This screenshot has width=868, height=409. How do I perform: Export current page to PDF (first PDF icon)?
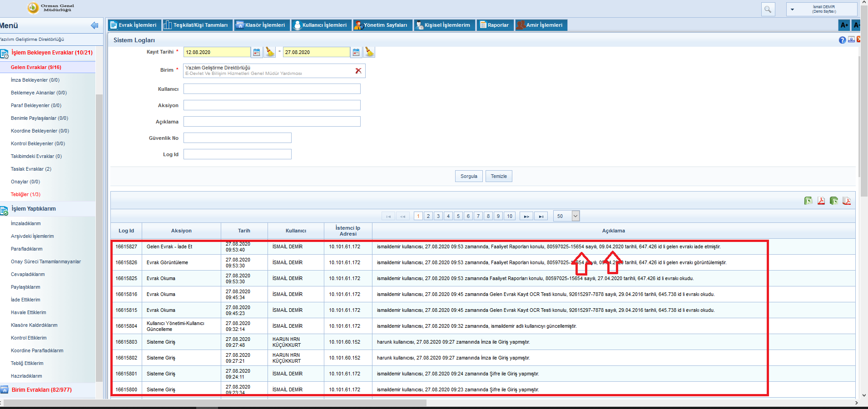(x=821, y=201)
